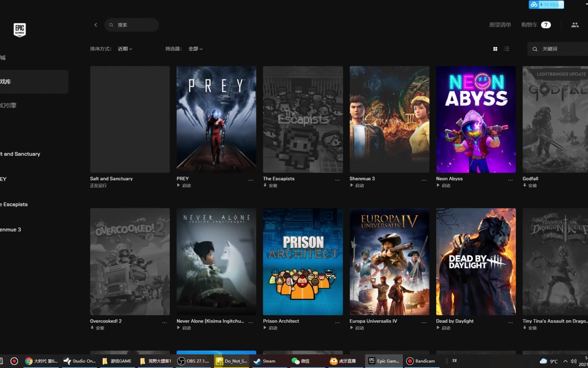Open Studio One from the taskbar

coord(79,361)
